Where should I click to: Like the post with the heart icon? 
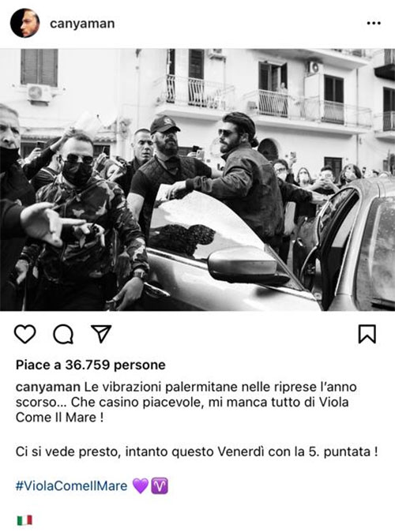click(24, 334)
